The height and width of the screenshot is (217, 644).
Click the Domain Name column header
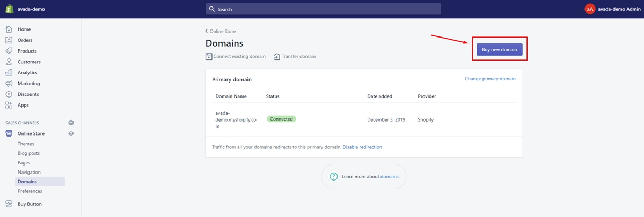pyautogui.click(x=231, y=96)
